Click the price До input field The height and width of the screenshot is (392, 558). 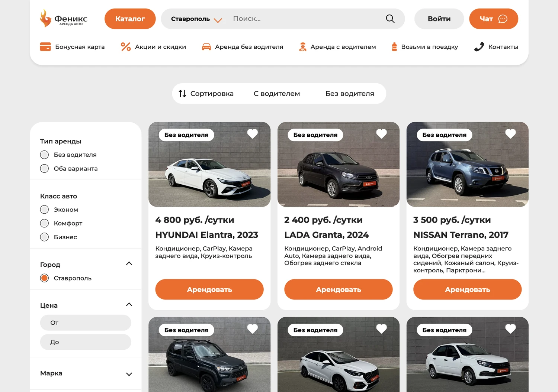(x=86, y=342)
